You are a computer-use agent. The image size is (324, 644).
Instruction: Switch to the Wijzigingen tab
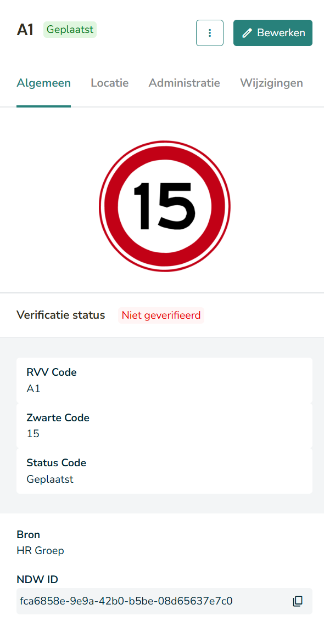click(x=271, y=83)
